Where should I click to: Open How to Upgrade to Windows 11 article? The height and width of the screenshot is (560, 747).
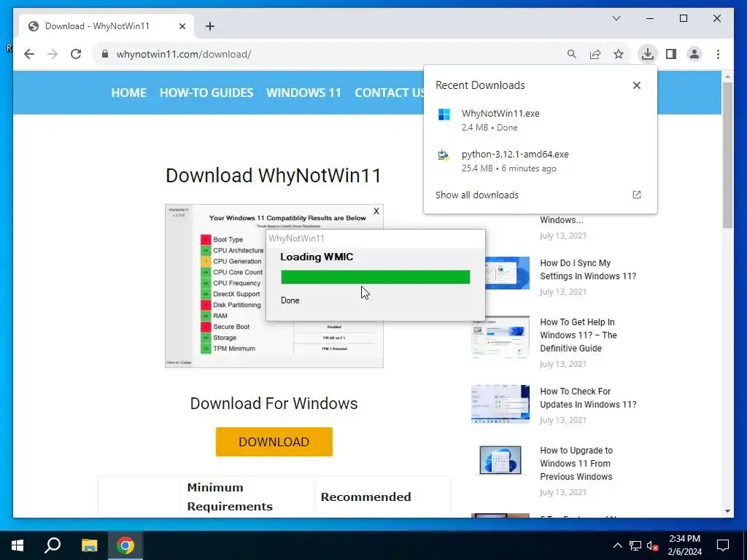coord(576,463)
